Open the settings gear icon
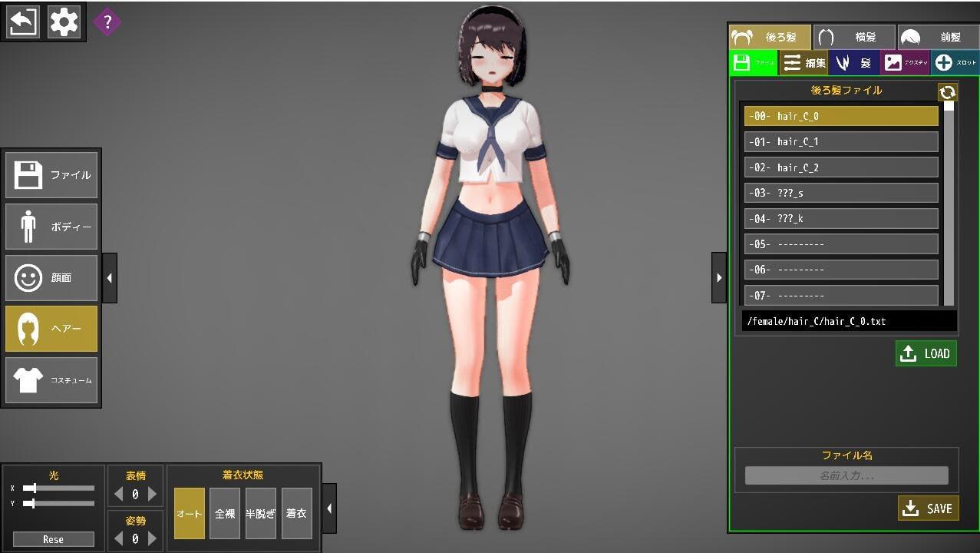980x553 pixels. pyautogui.click(x=64, y=22)
